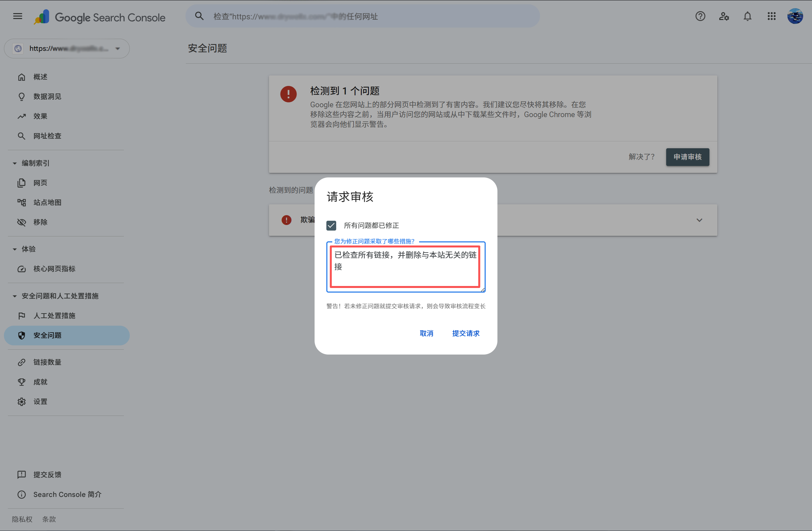Viewport: 812px width, 531px height.
Task: Click 取消 to dismiss the dialog
Action: point(426,333)
